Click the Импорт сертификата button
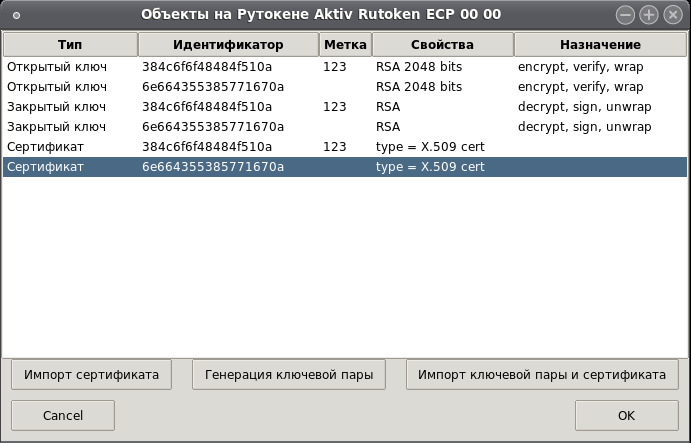 91,375
